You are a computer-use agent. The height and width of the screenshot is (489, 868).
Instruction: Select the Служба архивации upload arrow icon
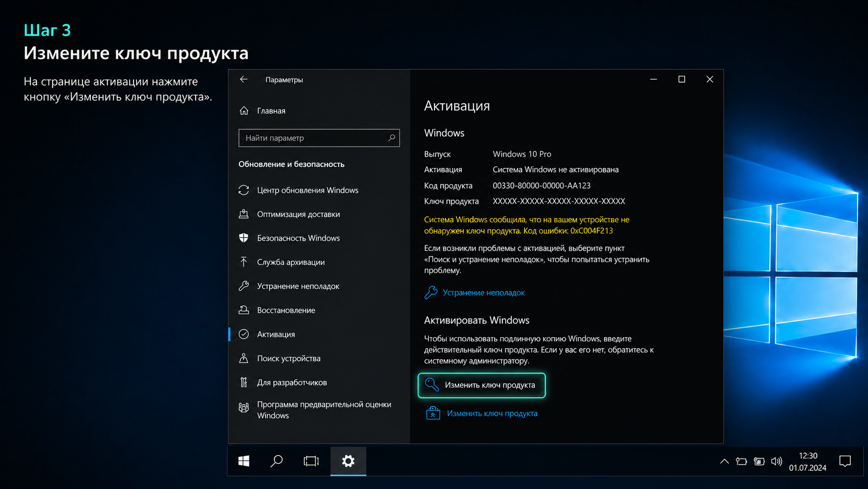click(x=243, y=262)
